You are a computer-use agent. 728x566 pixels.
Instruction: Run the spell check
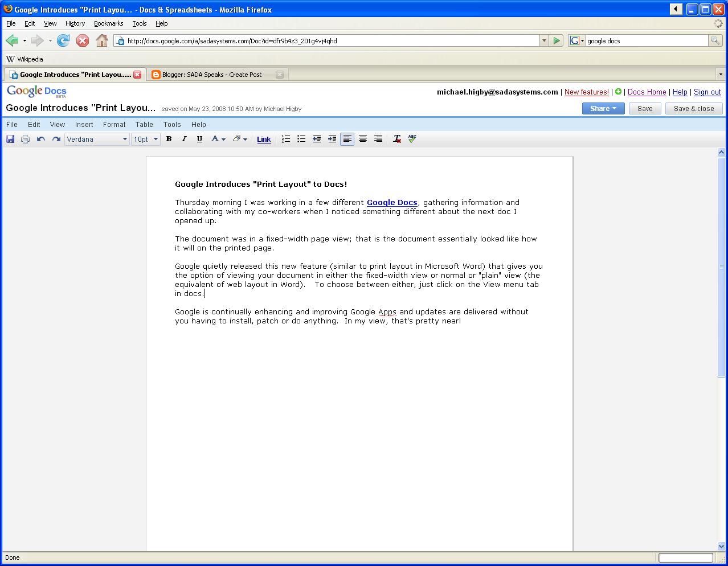(412, 139)
